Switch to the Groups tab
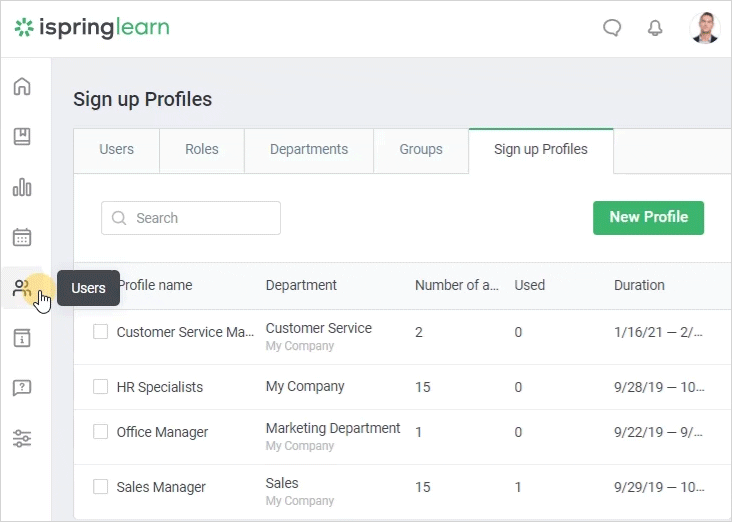 tap(421, 149)
